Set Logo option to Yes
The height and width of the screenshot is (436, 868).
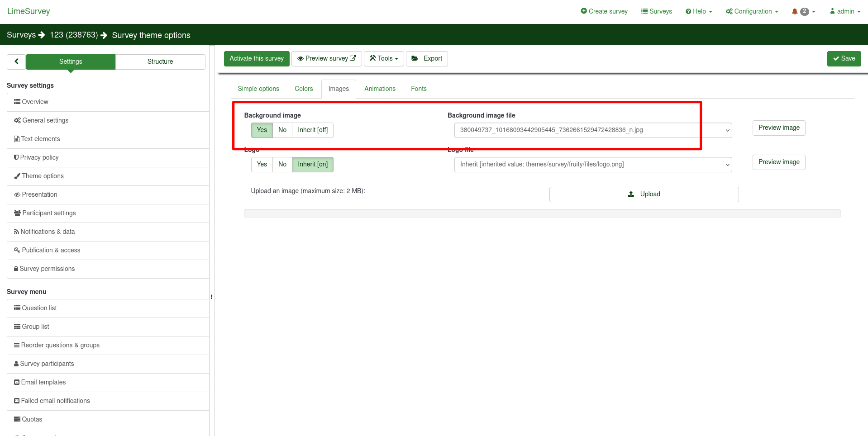[262, 165]
